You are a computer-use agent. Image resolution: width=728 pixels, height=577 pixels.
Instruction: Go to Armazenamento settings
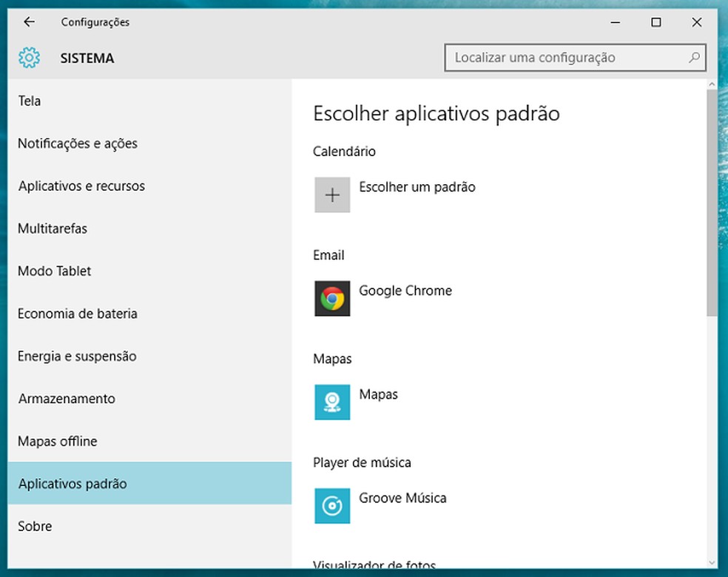(67, 399)
